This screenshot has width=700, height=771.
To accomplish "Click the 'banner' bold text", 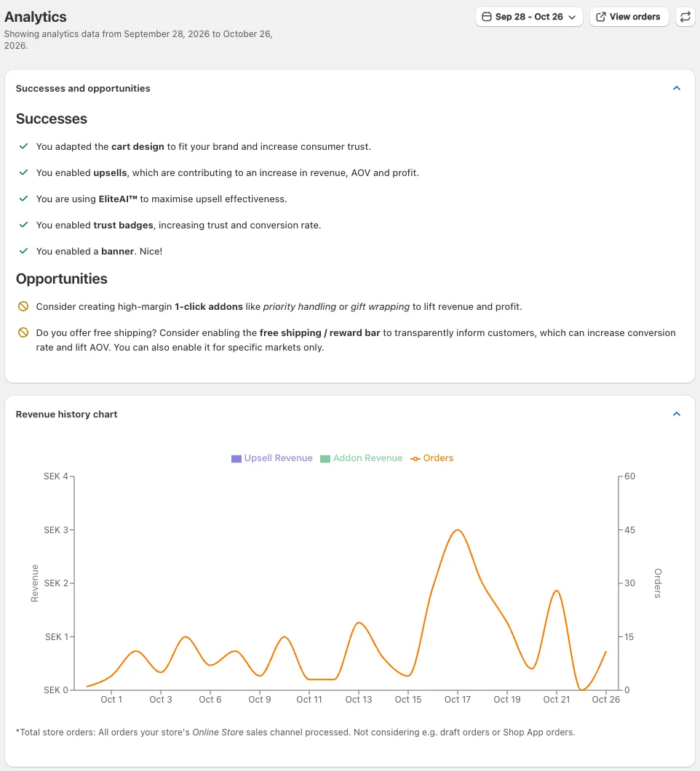I will click(118, 251).
